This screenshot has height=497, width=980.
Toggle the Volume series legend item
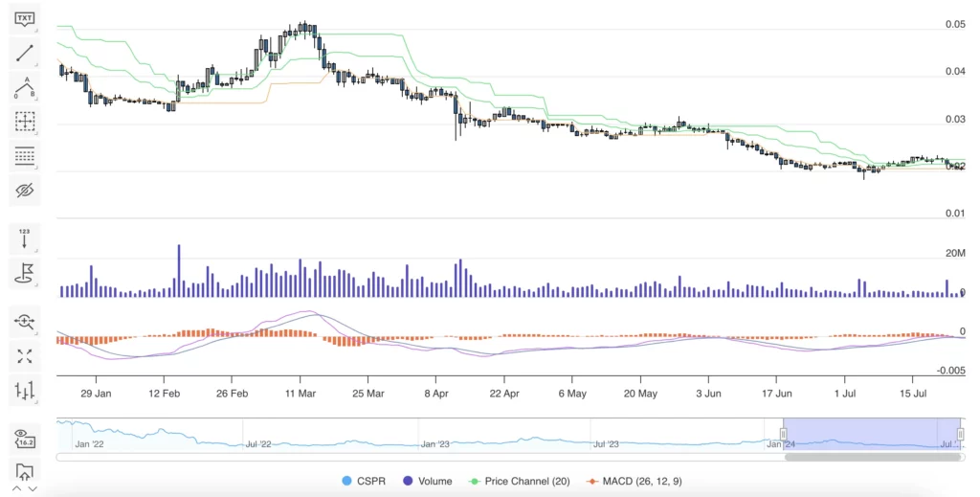(x=427, y=481)
